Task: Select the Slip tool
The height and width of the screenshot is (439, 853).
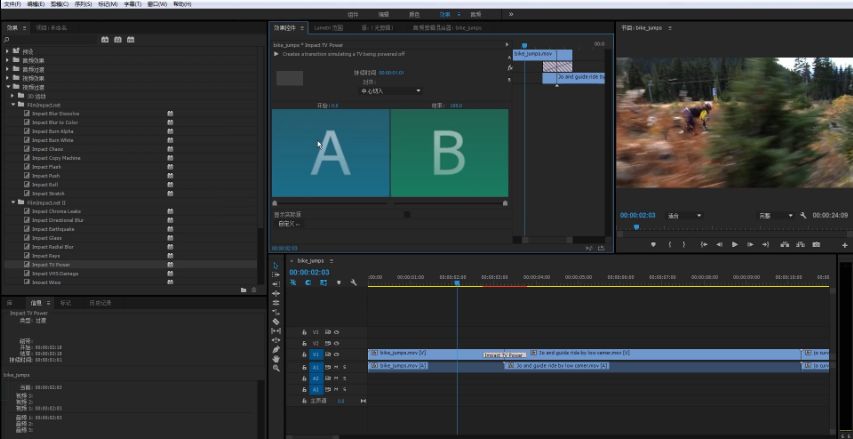Action: click(x=276, y=331)
